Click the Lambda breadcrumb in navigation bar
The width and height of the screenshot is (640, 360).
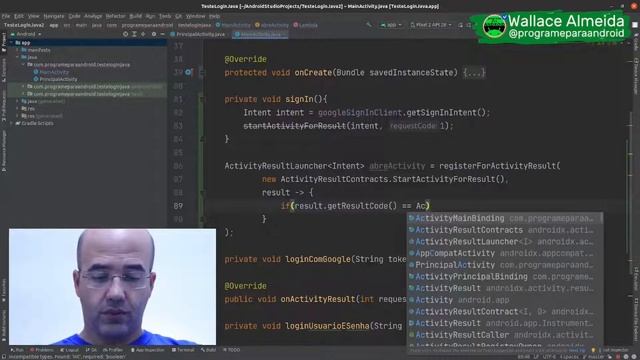click(305, 25)
